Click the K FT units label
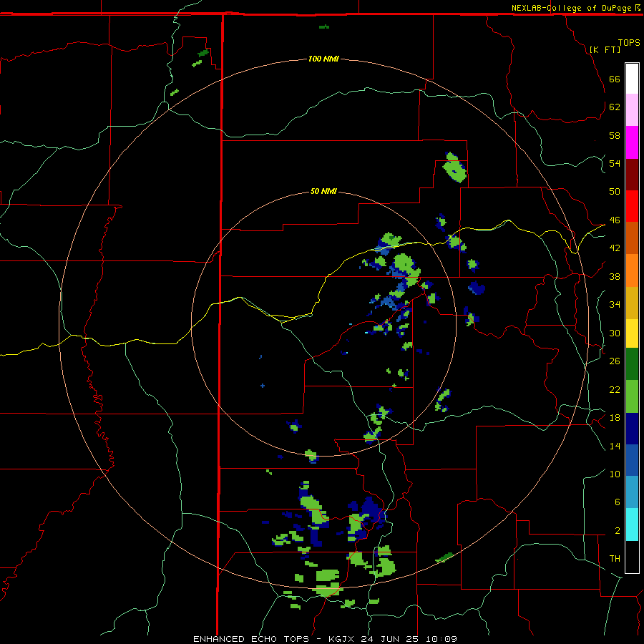The image size is (644, 644). click(x=605, y=49)
